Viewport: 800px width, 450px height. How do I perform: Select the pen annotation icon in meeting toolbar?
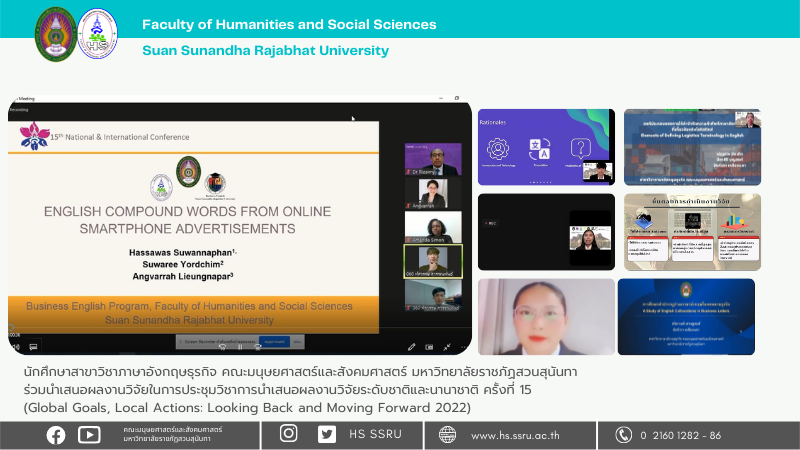click(411, 347)
